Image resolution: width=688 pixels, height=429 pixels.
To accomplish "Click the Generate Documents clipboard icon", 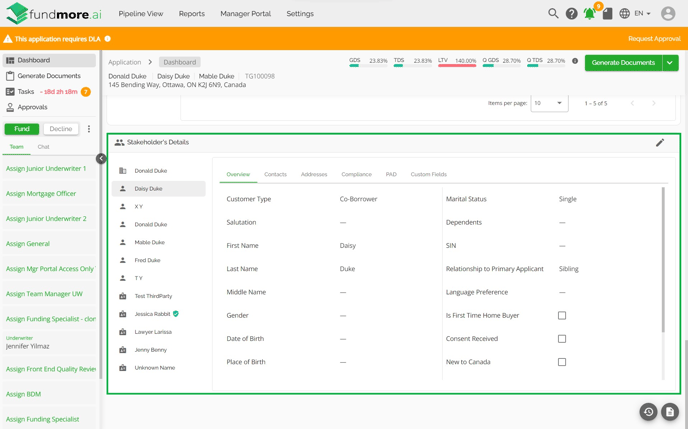I will 10,76.
